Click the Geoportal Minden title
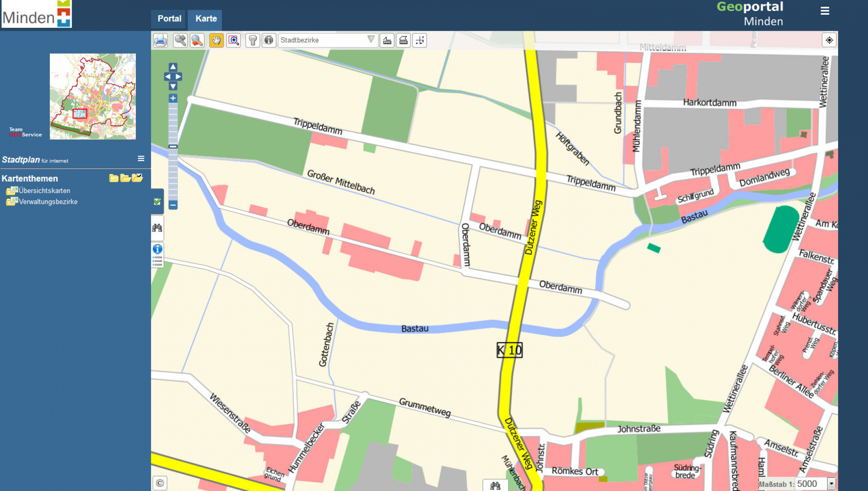This screenshot has height=491, width=868. (x=750, y=14)
